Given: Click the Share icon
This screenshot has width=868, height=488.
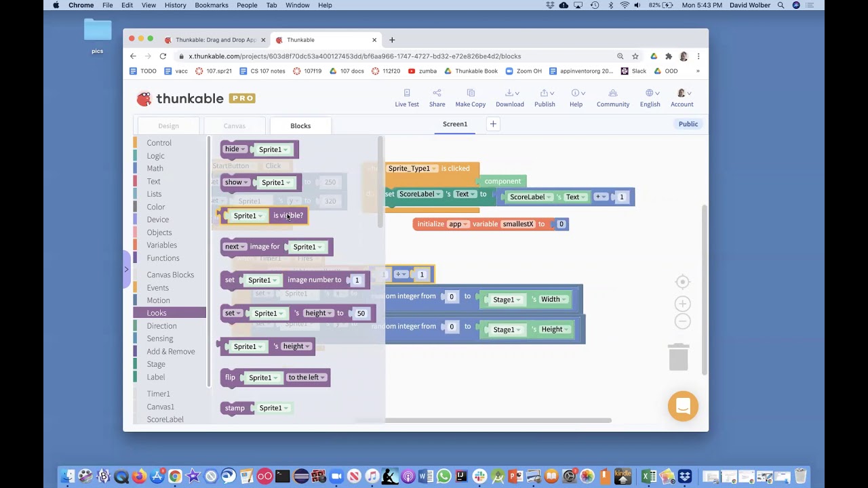Looking at the screenshot, I should (437, 93).
